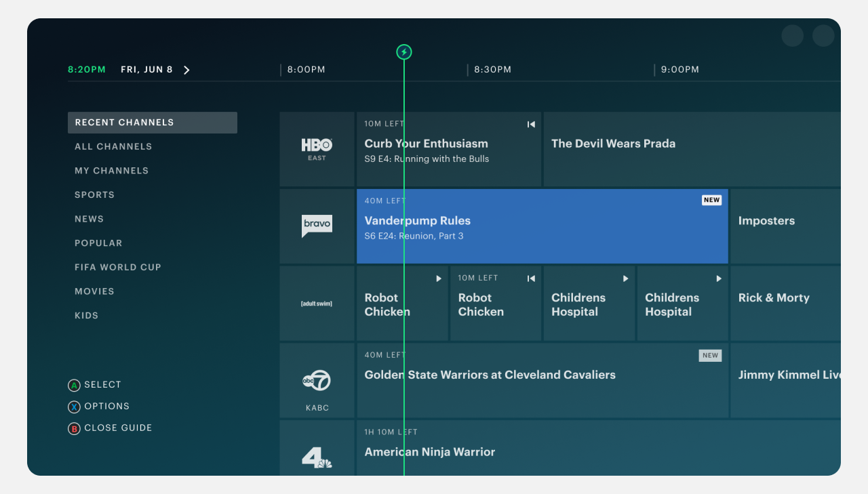Open the Adult Swim channel logo
The image size is (868, 494).
pyautogui.click(x=317, y=304)
